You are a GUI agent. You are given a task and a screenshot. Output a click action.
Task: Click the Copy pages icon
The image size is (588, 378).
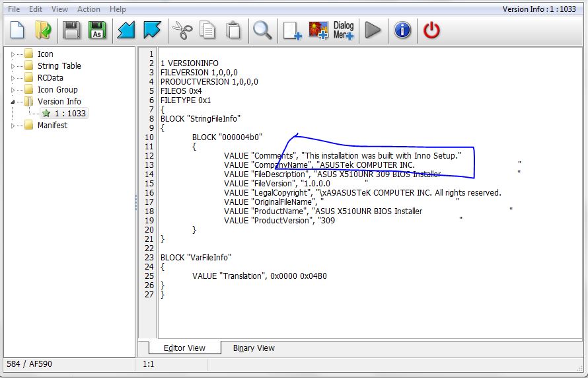click(207, 30)
